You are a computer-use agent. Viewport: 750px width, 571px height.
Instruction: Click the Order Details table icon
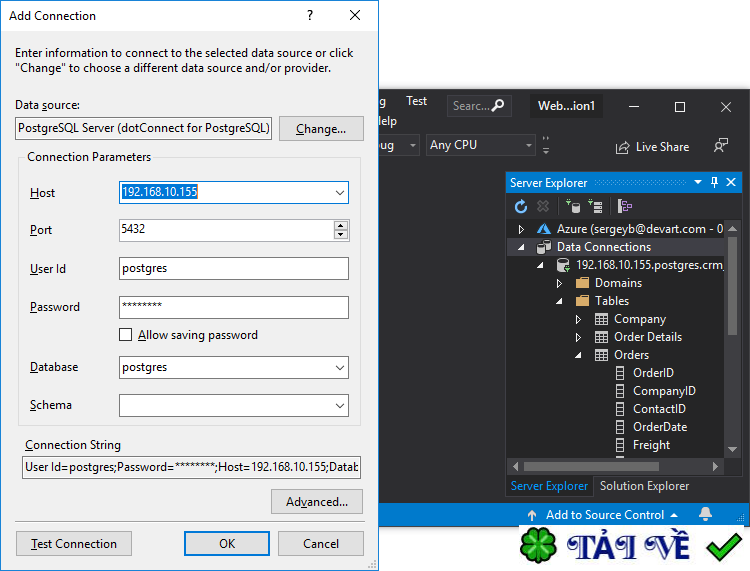click(x=601, y=337)
